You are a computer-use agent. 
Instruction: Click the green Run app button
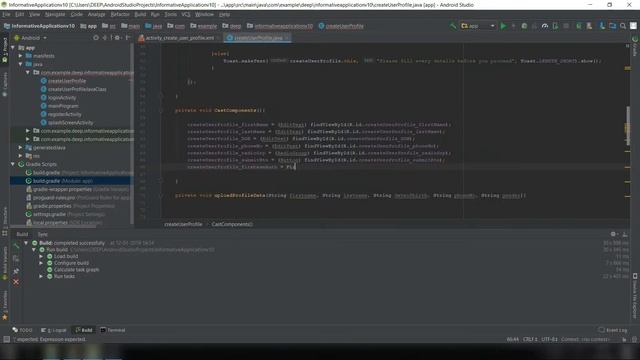click(x=503, y=26)
